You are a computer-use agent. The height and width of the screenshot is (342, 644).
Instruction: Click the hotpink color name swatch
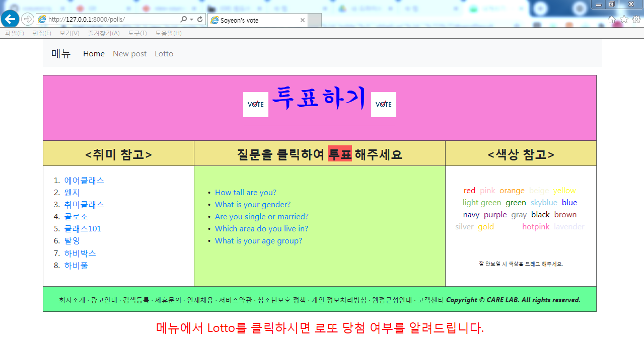click(x=536, y=226)
